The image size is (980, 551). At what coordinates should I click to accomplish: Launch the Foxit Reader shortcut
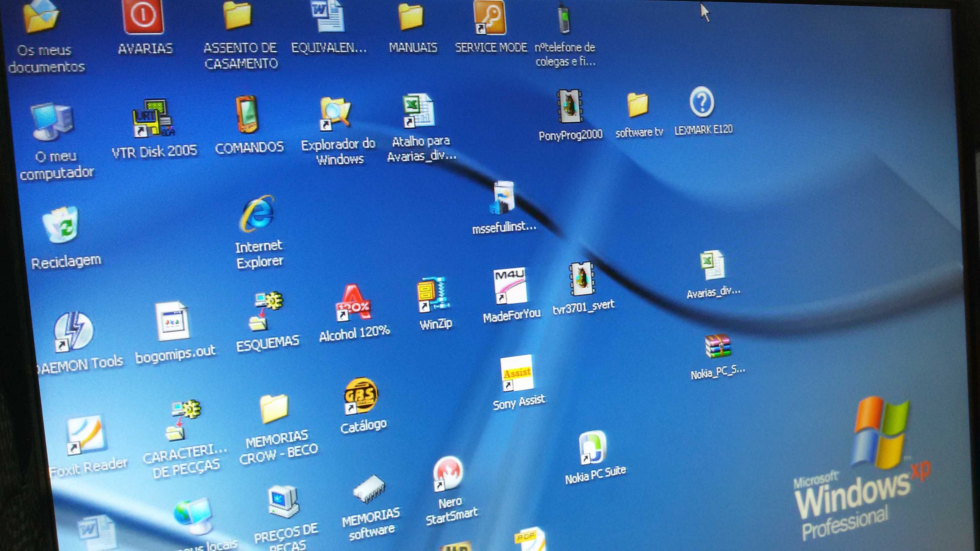pyautogui.click(x=86, y=435)
